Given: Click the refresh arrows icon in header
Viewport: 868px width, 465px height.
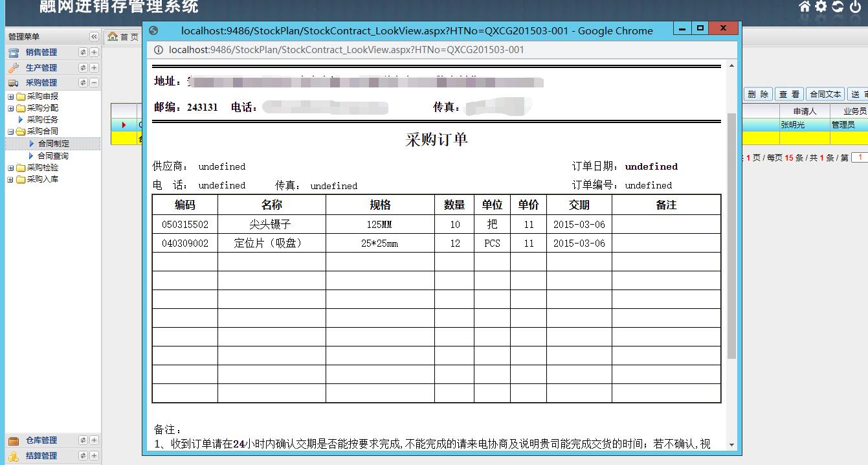Looking at the screenshot, I should [838, 7].
